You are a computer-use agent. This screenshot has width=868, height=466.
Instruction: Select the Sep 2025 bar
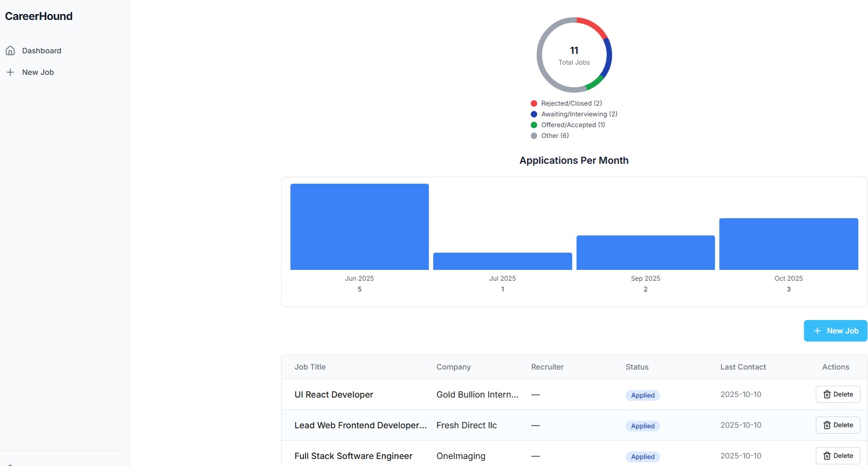(x=645, y=253)
